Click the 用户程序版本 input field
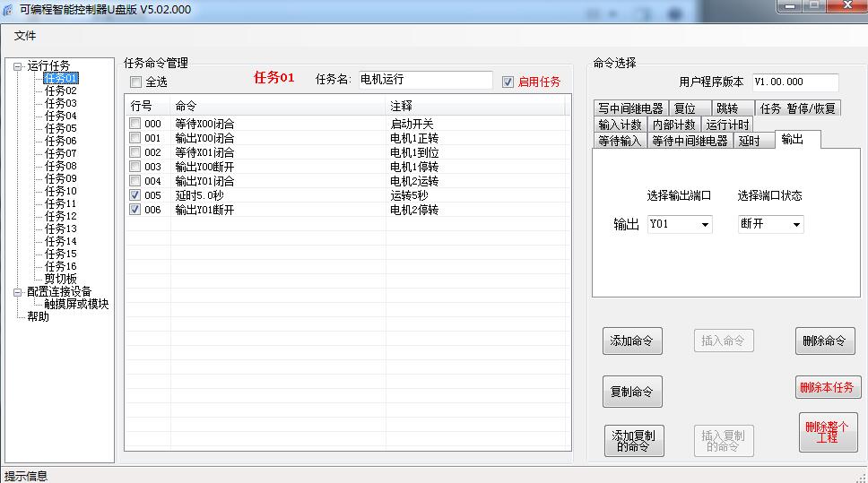Image resolution: width=868 pixels, height=483 pixels. coord(794,82)
